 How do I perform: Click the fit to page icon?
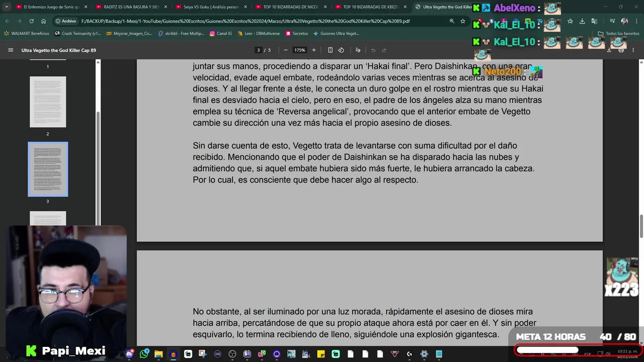click(330, 50)
